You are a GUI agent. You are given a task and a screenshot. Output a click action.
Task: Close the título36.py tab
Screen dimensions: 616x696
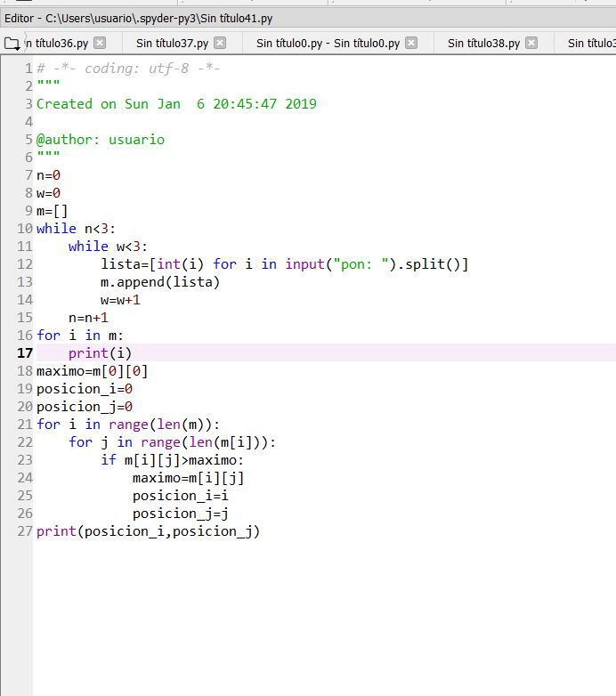[x=100, y=43]
